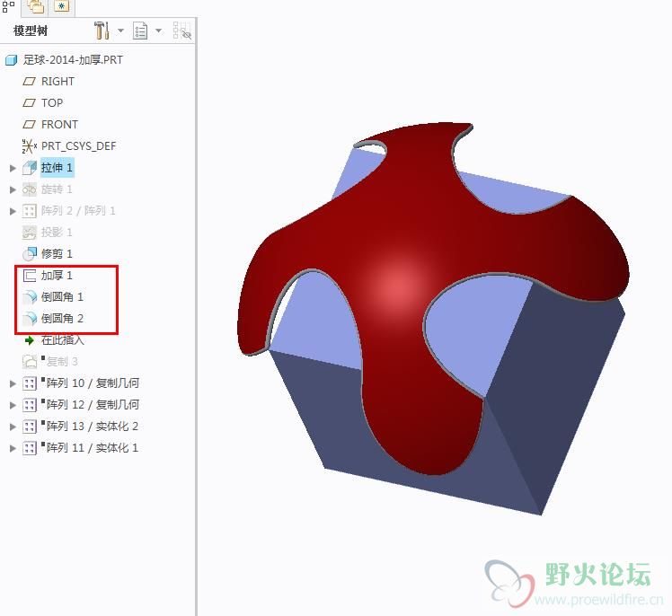Select the 拉伸 1 extrude feature
672x616 pixels.
[57, 168]
